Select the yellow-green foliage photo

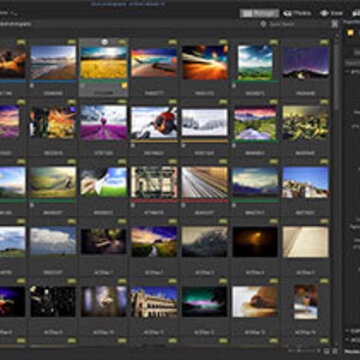306,122
